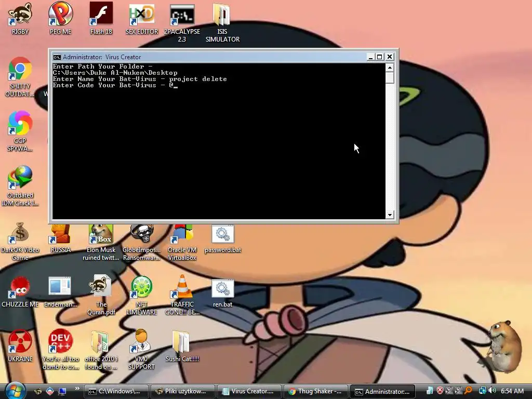532x399 pixels.
Task: Click the console scrollbar thumb
Action: tap(390, 78)
